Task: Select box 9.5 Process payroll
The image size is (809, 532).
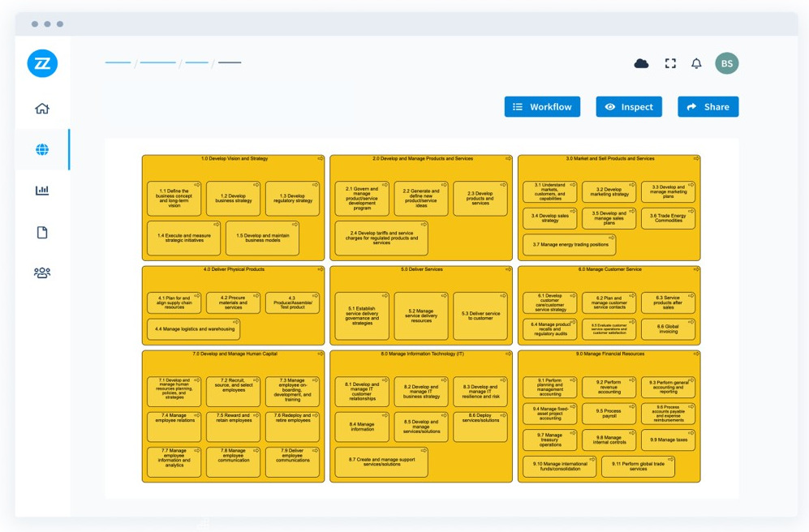Action: pos(609,414)
